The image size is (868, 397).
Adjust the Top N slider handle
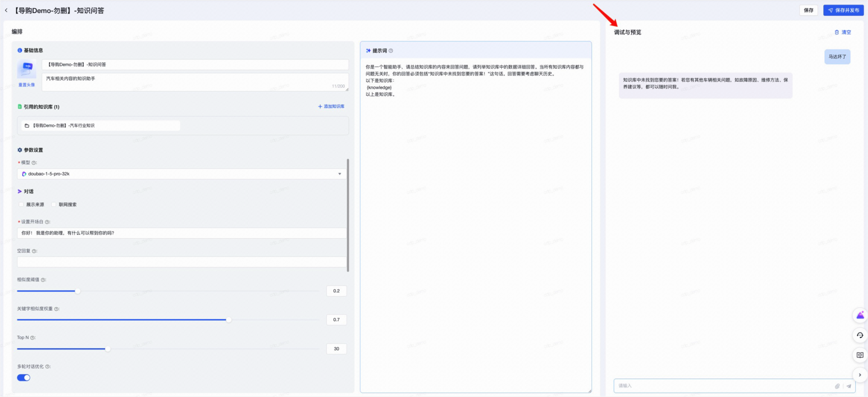pyautogui.click(x=108, y=349)
